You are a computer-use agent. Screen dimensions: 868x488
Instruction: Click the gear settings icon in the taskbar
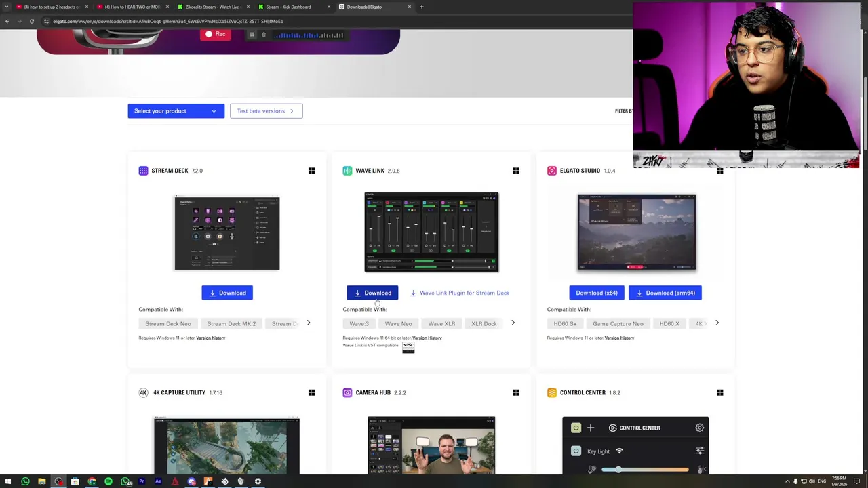click(x=258, y=481)
